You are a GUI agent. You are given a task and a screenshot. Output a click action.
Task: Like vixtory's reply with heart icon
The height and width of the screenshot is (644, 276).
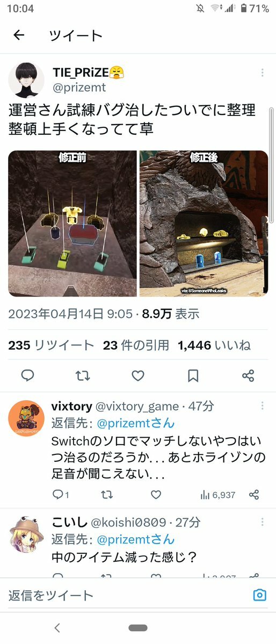[x=156, y=495]
